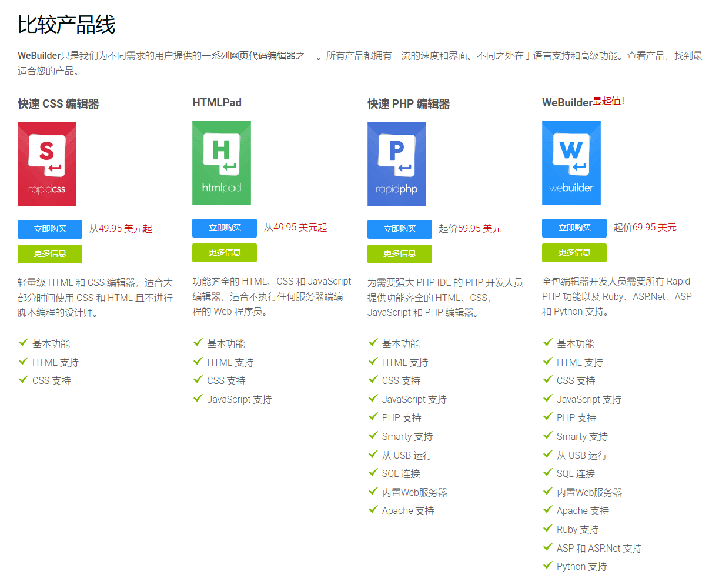
Task: Click checkmark beside Apache 支持 in 快速 PHP 编辑器
Action: pos(373,510)
